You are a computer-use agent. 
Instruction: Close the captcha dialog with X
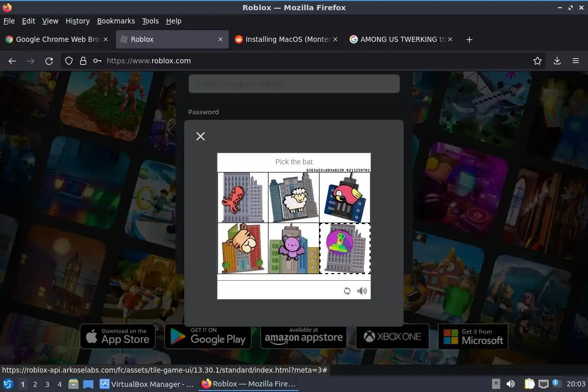[201, 136]
